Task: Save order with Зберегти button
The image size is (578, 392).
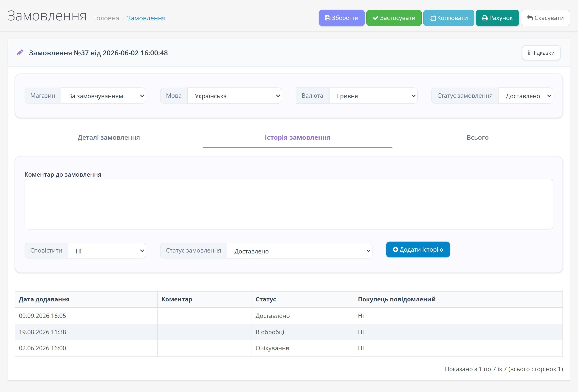Action: 341,18
